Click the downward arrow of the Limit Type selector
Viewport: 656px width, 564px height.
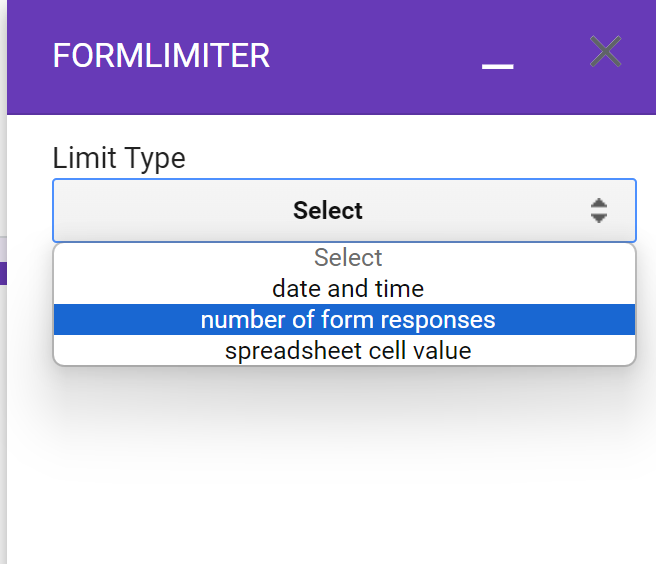pos(599,217)
